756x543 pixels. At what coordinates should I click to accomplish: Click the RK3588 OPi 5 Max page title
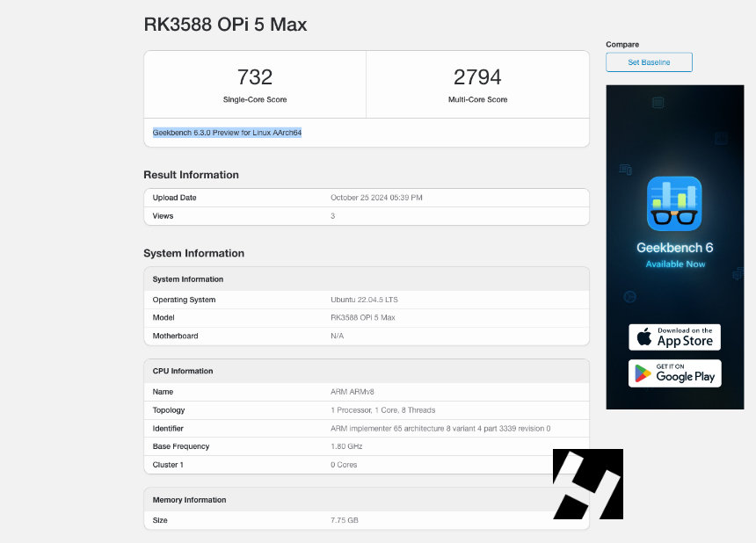click(225, 24)
